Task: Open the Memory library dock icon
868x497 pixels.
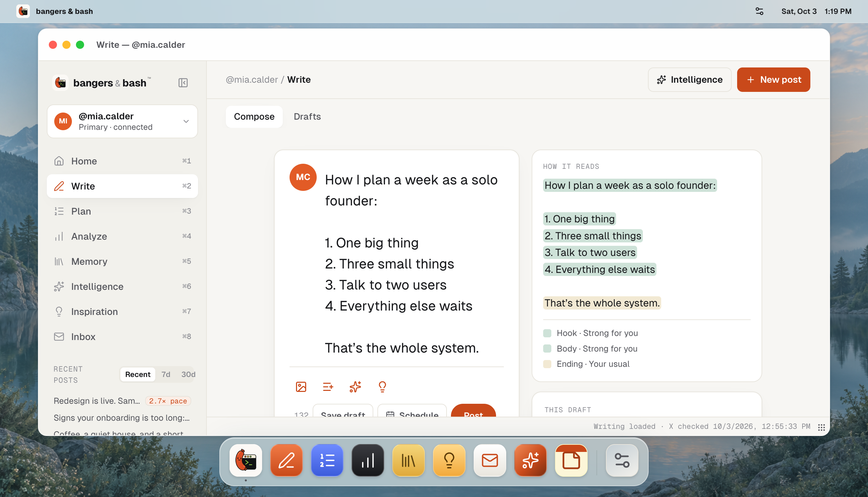Action: point(408,460)
